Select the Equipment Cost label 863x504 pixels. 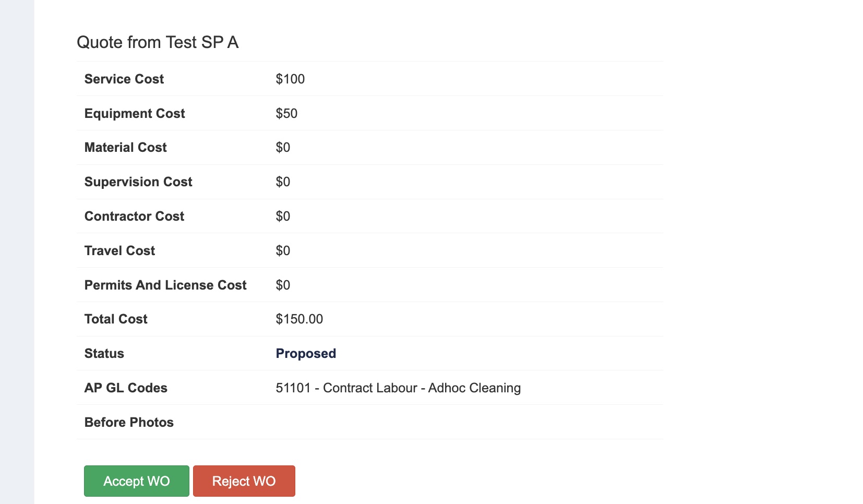pos(135,114)
